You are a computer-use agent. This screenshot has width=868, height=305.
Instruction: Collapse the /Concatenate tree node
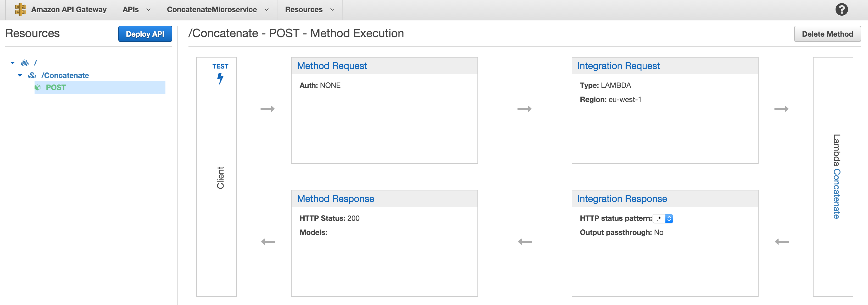tap(20, 75)
